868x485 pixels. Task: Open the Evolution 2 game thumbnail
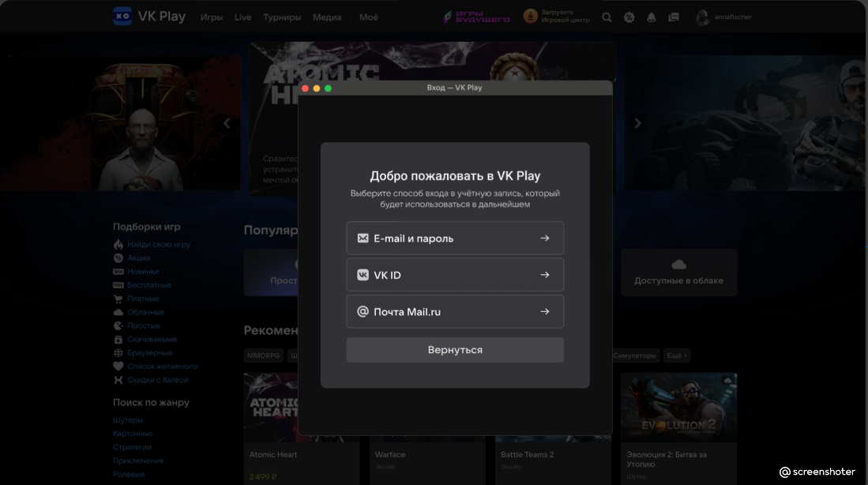tap(678, 408)
